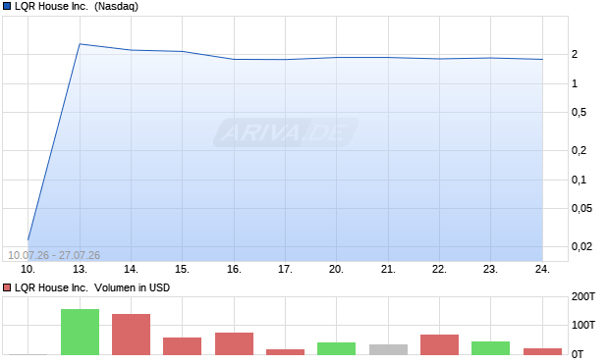The image size is (609, 364).
Task: Click the green volume bar for the 23rd
Action: [x=490, y=348]
